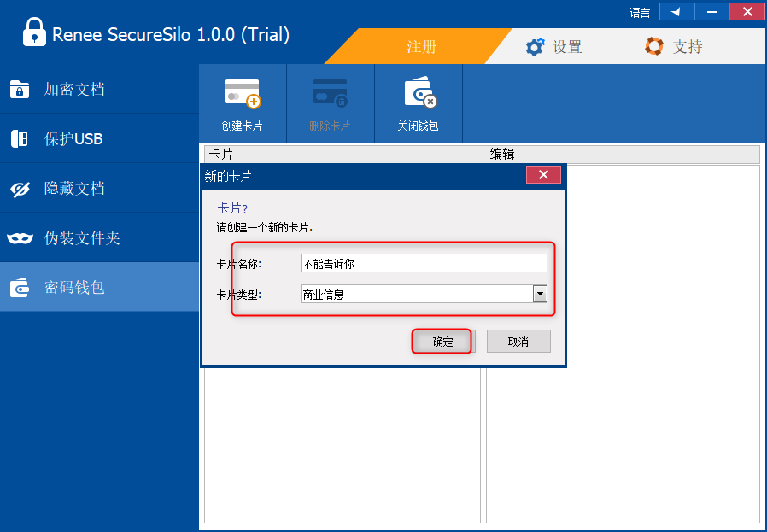Screen dimensions: 767x532
Task: Expand the 卡片类型 dropdown arrow
Action: pyautogui.click(x=539, y=295)
